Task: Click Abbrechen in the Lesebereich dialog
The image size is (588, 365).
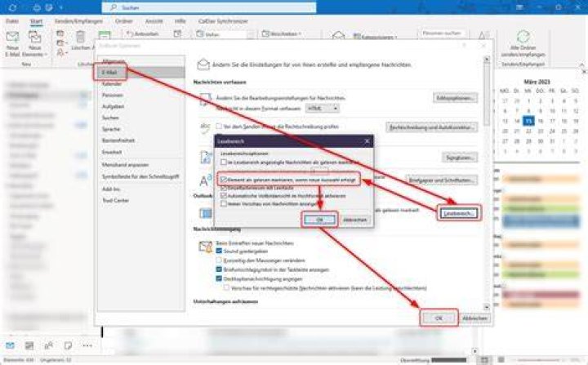Action: (x=354, y=220)
